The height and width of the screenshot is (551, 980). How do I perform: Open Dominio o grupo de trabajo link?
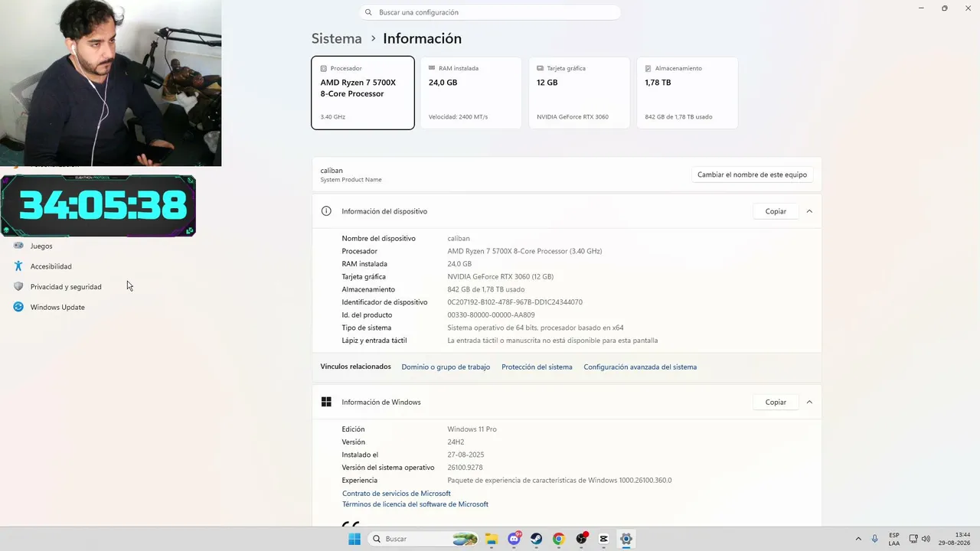[x=446, y=367]
